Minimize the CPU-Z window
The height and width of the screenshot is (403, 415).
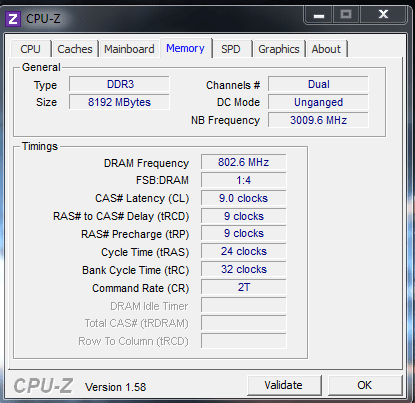coord(319,15)
